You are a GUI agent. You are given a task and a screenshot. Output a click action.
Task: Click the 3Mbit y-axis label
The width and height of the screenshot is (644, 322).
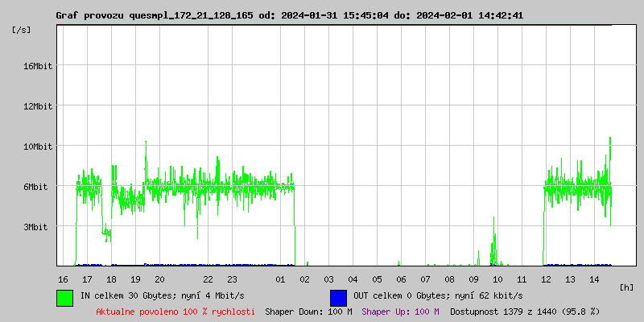click(37, 227)
